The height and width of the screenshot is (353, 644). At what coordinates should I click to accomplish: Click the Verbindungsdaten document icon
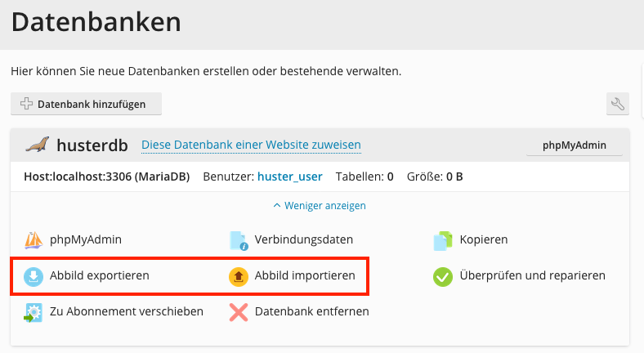[x=239, y=240]
